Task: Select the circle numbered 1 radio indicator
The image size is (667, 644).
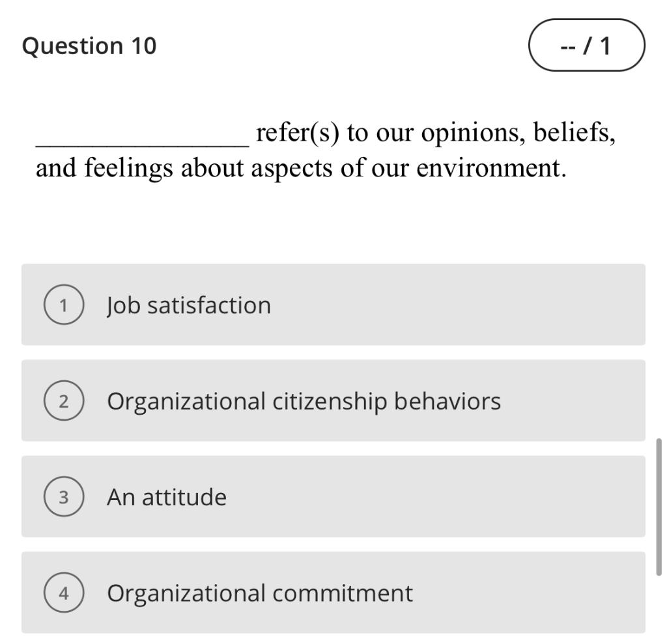Action: (63, 304)
